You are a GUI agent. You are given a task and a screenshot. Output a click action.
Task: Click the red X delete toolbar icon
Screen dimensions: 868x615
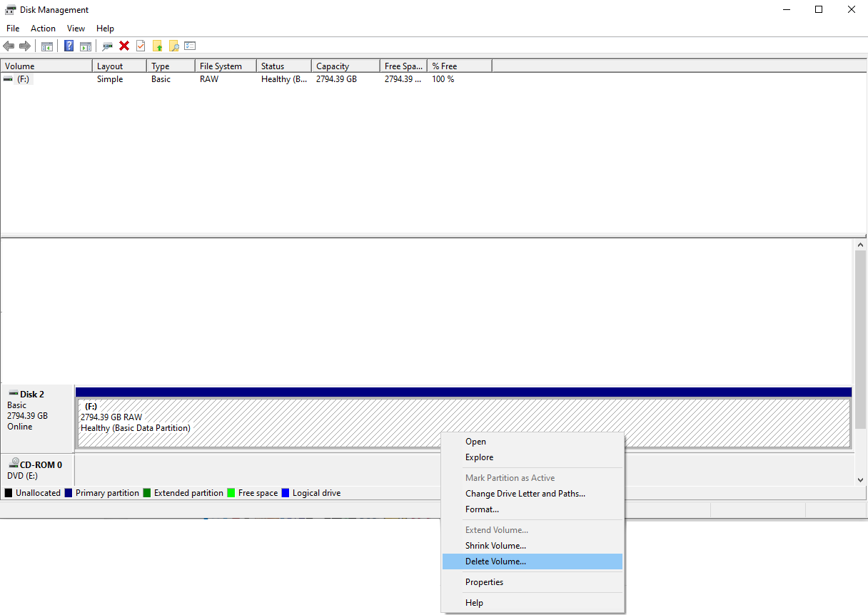click(x=123, y=46)
